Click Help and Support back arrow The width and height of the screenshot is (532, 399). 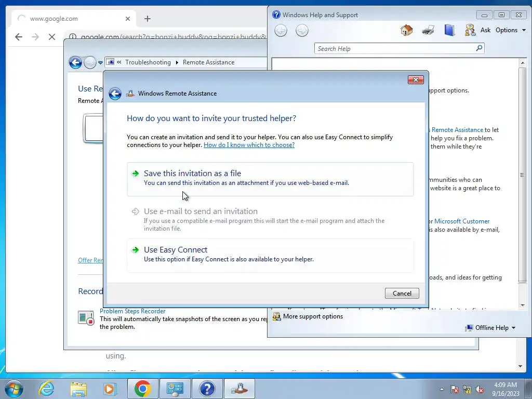281,31
